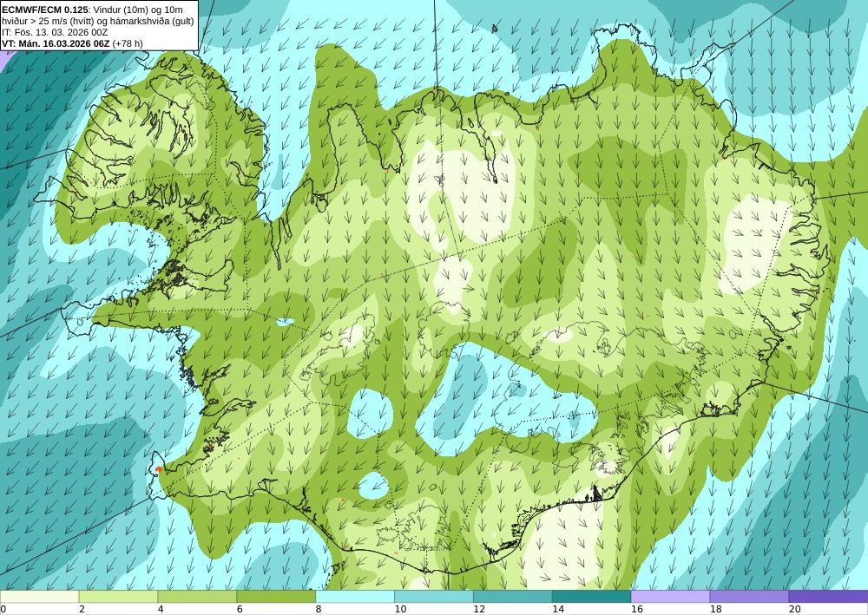Click the dark purple above-20 m/s legend swatch
The image size is (868, 615).
click(828, 596)
